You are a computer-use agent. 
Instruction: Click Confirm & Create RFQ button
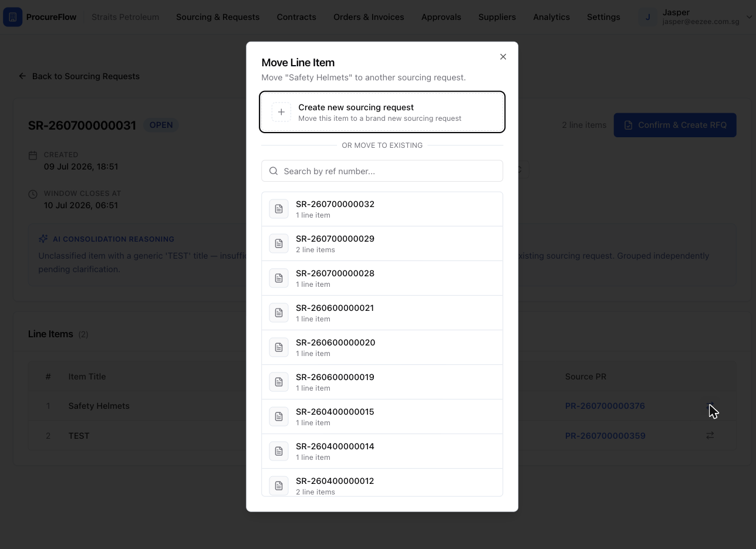click(675, 125)
